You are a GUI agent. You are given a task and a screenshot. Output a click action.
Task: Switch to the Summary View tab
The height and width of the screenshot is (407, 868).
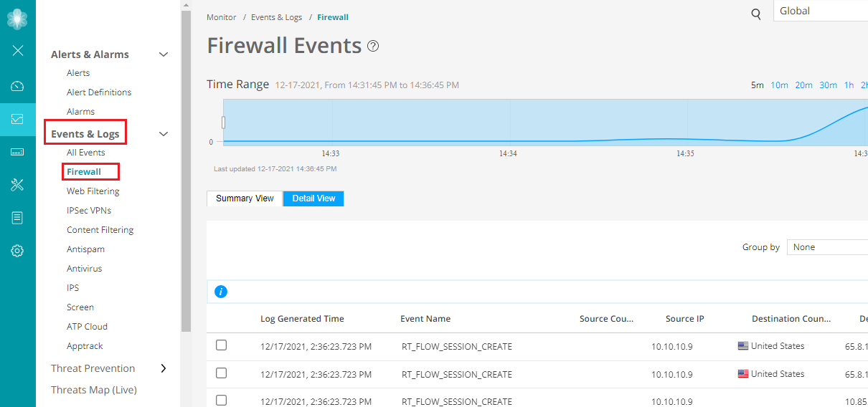point(245,198)
